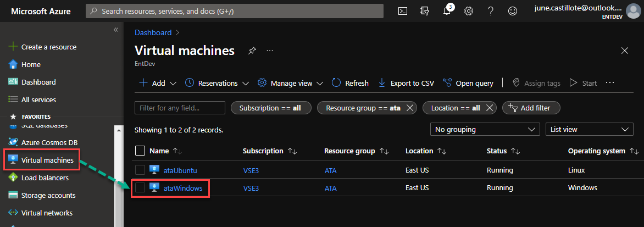
Task: Click Assign tags in toolbar
Action: 536,83
